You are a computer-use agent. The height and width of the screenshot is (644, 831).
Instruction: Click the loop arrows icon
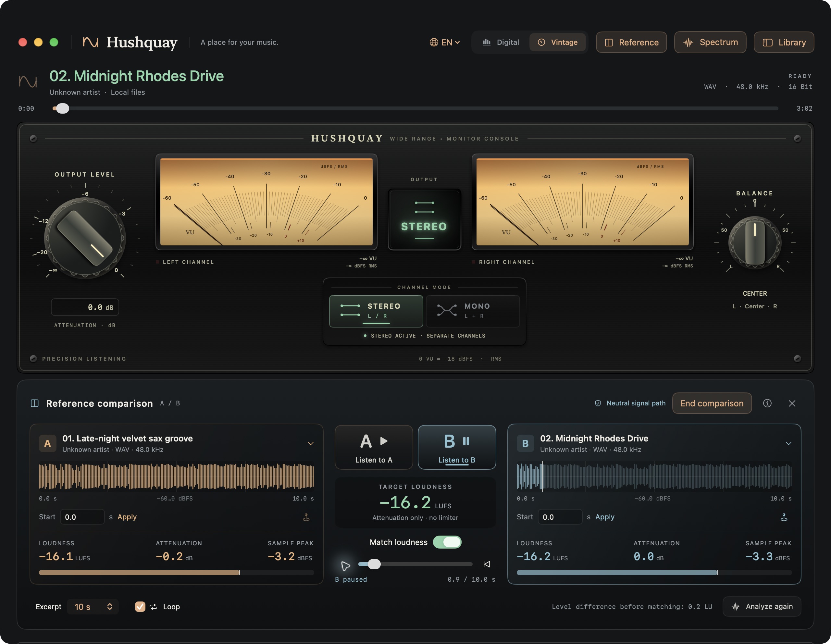[153, 607]
